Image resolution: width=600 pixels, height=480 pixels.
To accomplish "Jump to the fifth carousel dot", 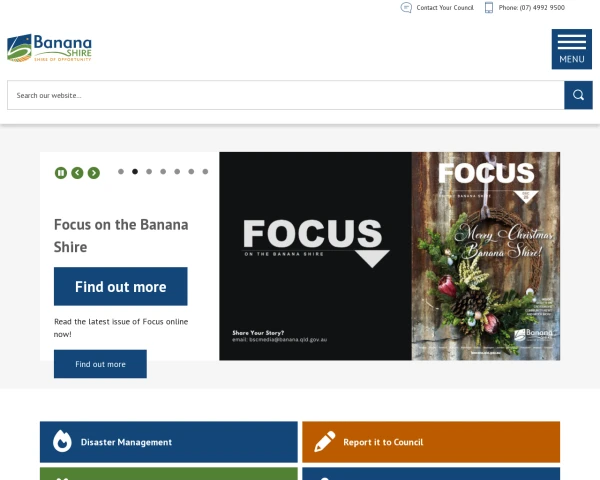I will coord(177,171).
